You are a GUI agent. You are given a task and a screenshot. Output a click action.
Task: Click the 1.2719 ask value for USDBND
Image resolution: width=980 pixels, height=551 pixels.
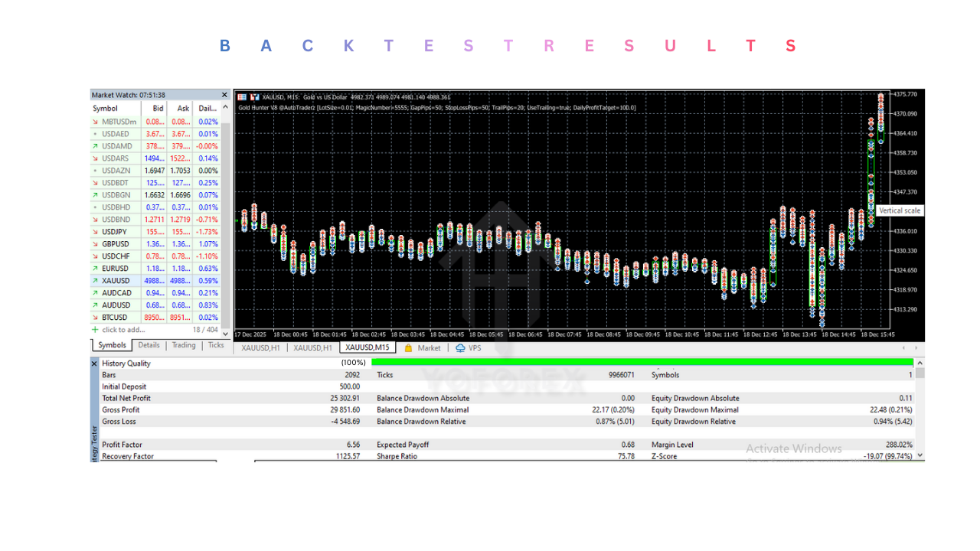click(180, 220)
